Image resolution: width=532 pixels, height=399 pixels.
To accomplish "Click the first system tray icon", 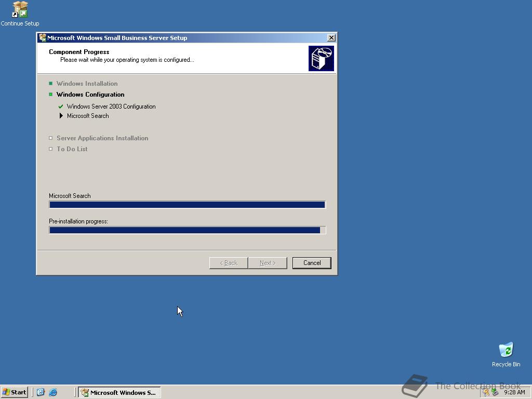I will (x=486, y=393).
